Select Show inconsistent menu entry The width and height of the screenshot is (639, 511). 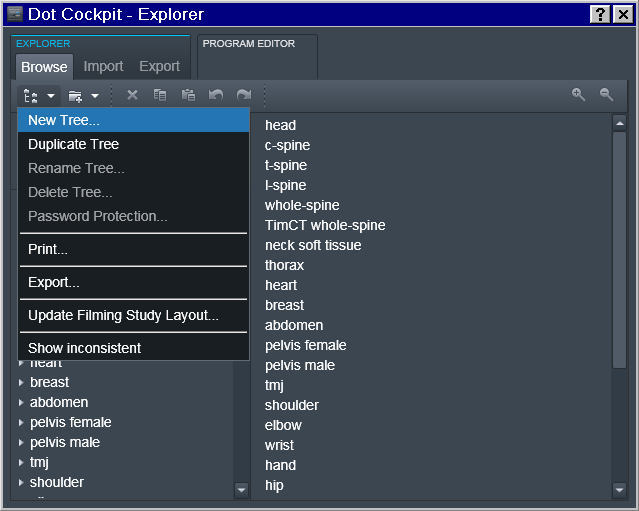134,348
